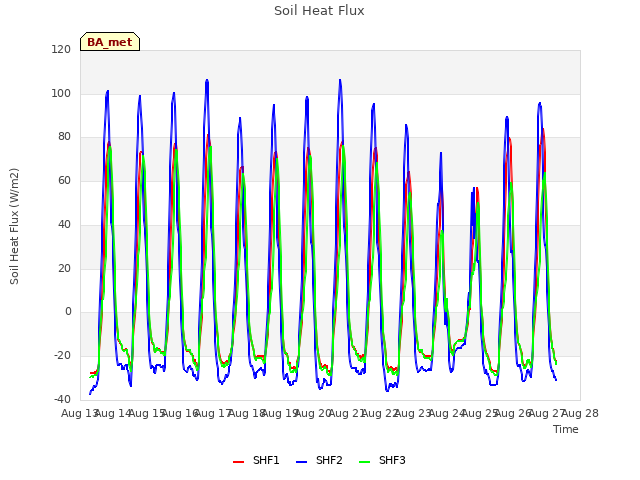The height and width of the screenshot is (480, 640).
Task: Toggle SHF3 series in legend
Action: 382,460
